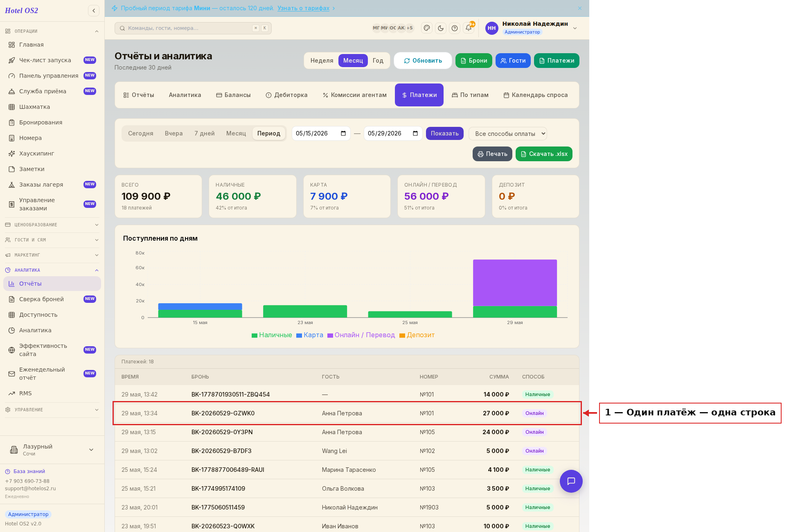Collapse the ОПЕРАЦИИ sidebar section

point(52,31)
